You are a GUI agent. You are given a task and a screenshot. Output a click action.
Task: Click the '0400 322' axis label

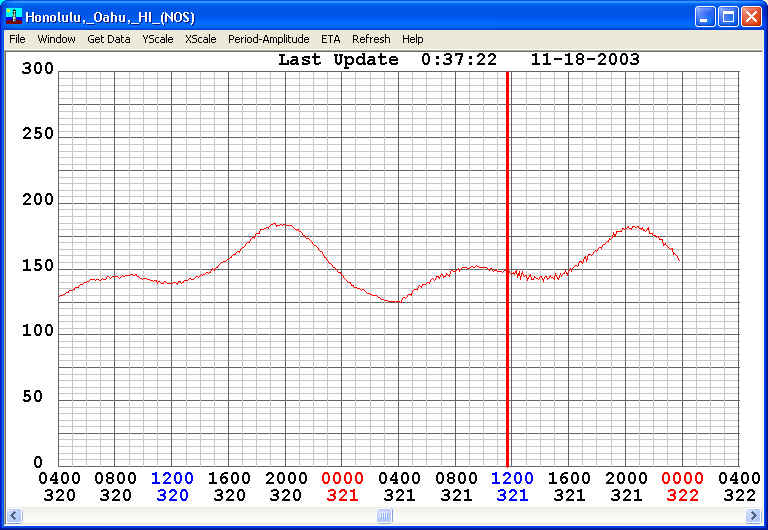point(740,486)
